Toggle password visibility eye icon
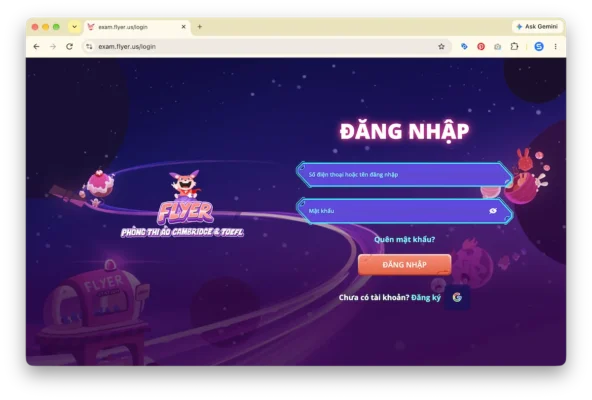This screenshot has width=592, height=400. pyautogui.click(x=493, y=211)
